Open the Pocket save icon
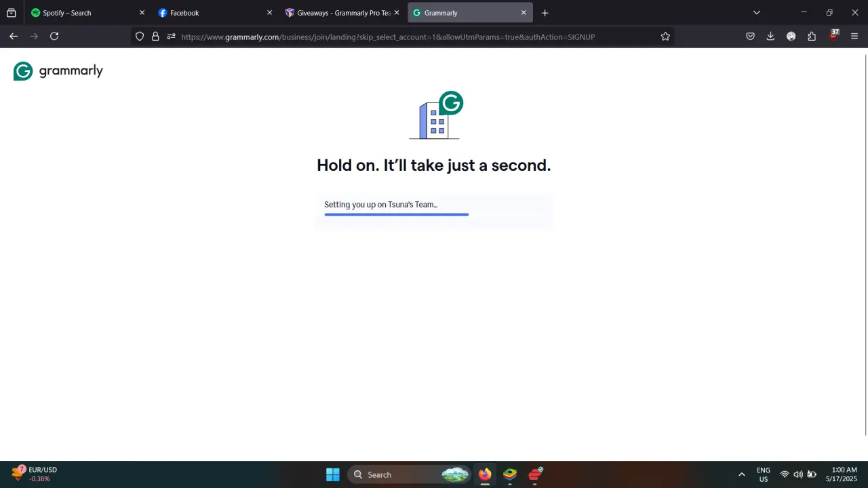 tap(750, 37)
